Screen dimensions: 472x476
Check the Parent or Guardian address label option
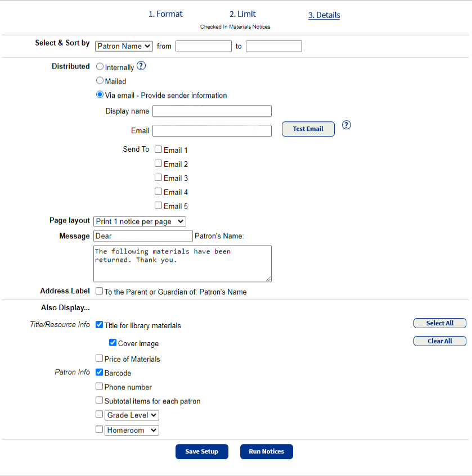[99, 291]
